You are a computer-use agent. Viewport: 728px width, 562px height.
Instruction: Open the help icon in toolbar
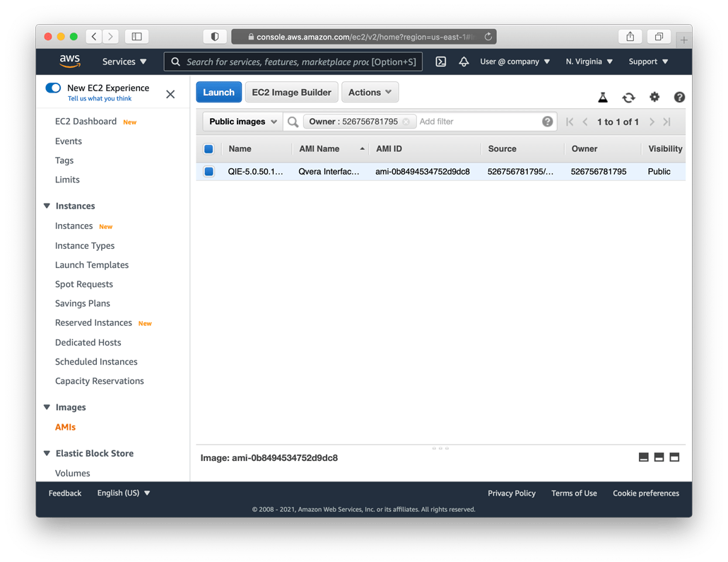tap(679, 97)
